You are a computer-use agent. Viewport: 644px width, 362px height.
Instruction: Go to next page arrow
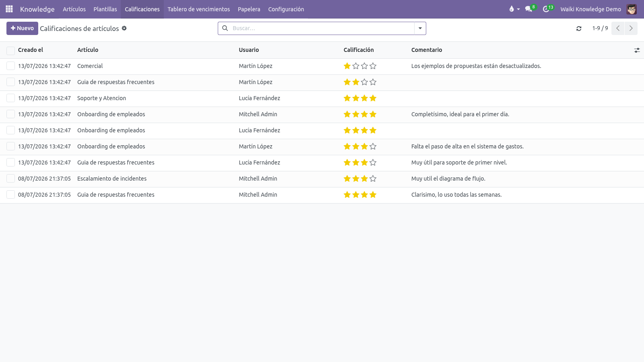click(631, 28)
